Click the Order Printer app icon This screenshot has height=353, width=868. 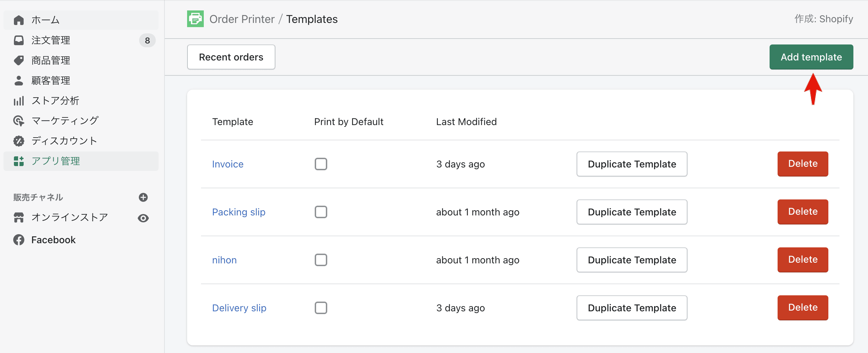pyautogui.click(x=195, y=19)
